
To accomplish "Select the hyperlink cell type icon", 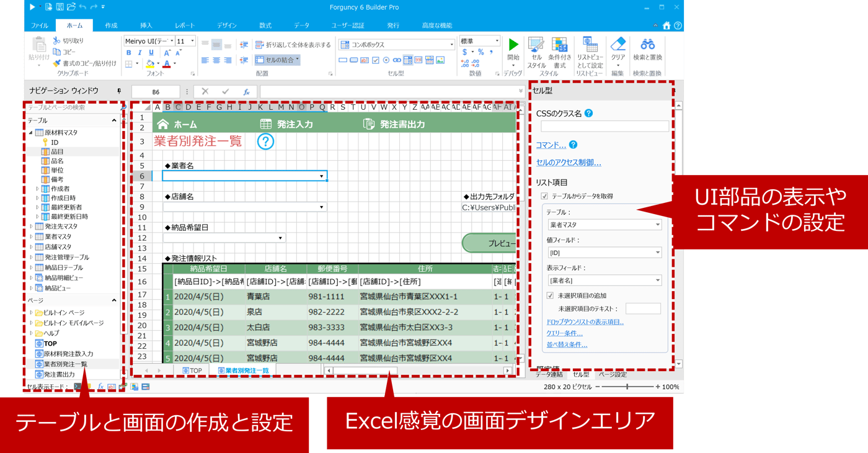I will pos(397,60).
